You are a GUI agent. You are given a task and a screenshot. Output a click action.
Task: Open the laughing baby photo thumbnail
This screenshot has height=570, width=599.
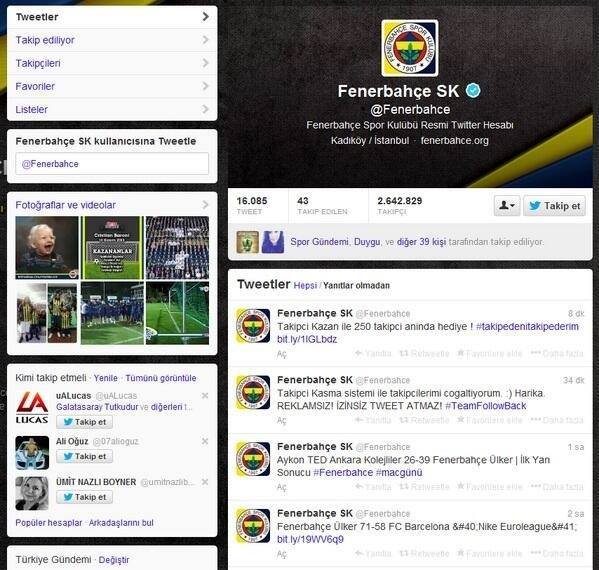coord(47,248)
